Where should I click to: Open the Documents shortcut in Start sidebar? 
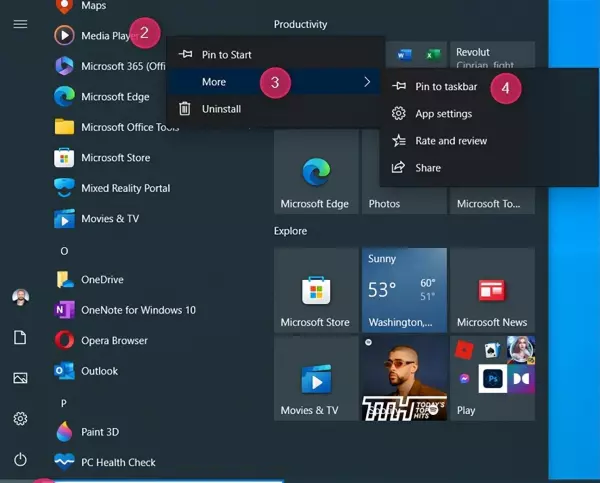click(x=20, y=338)
